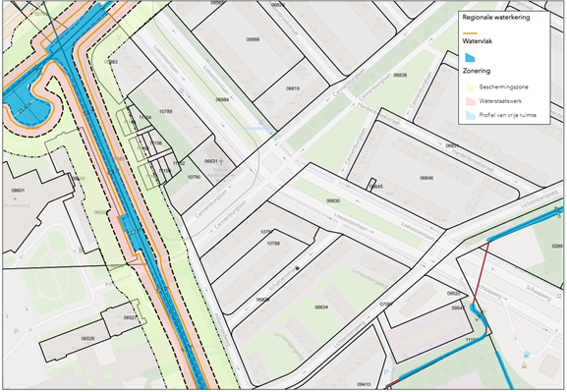Click the Nieuw Apostolische church label
The image size is (567, 392).
click(x=220, y=175)
